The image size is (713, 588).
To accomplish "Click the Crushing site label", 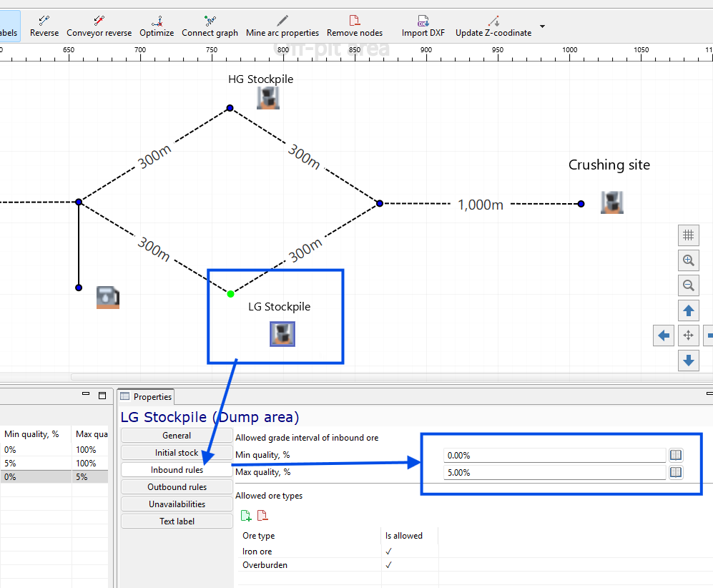I will coord(609,165).
